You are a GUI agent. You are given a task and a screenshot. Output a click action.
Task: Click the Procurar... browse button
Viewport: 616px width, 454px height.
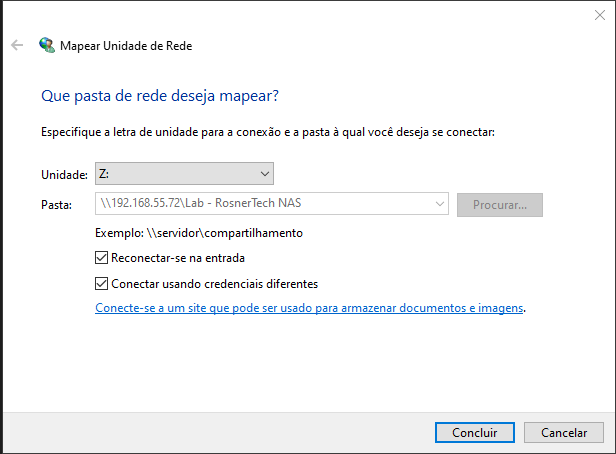tap(500, 205)
